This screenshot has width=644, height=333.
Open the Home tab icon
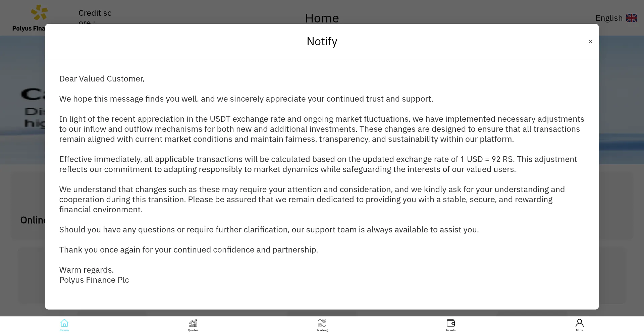tap(64, 323)
